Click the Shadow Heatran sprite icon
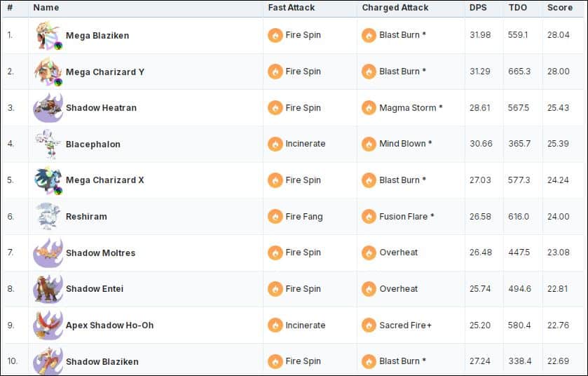Screen dimensions: 588x376 click(x=48, y=108)
